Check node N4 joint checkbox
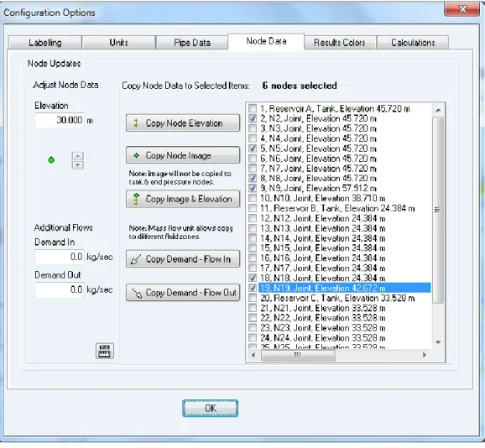 click(x=253, y=138)
